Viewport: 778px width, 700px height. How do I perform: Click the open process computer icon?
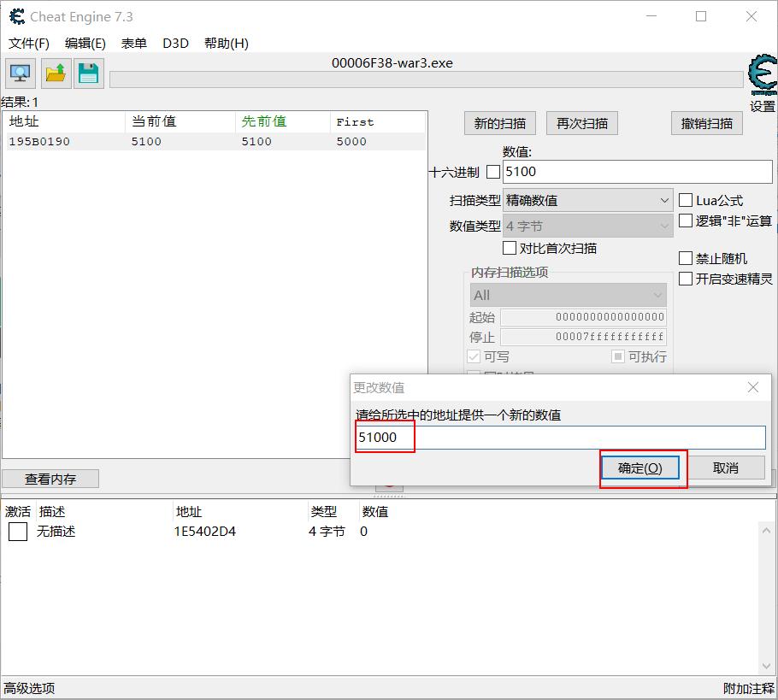pos(21,74)
